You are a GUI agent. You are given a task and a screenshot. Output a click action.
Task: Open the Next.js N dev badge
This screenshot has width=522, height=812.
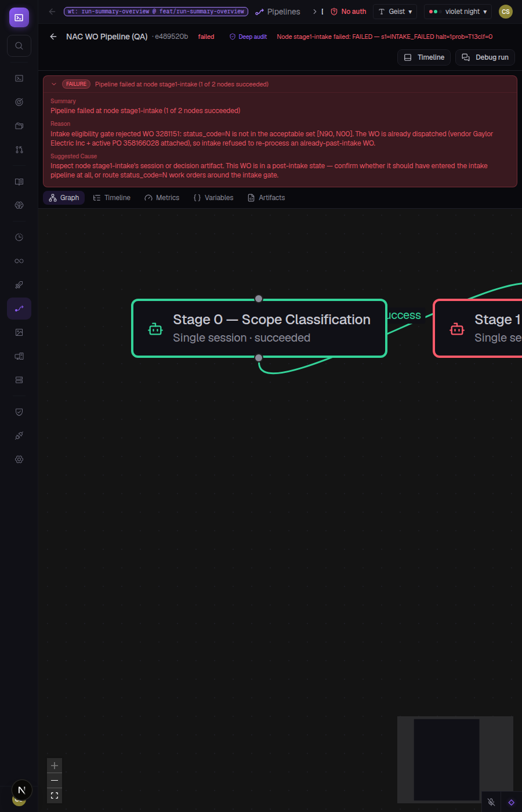tap(22, 790)
